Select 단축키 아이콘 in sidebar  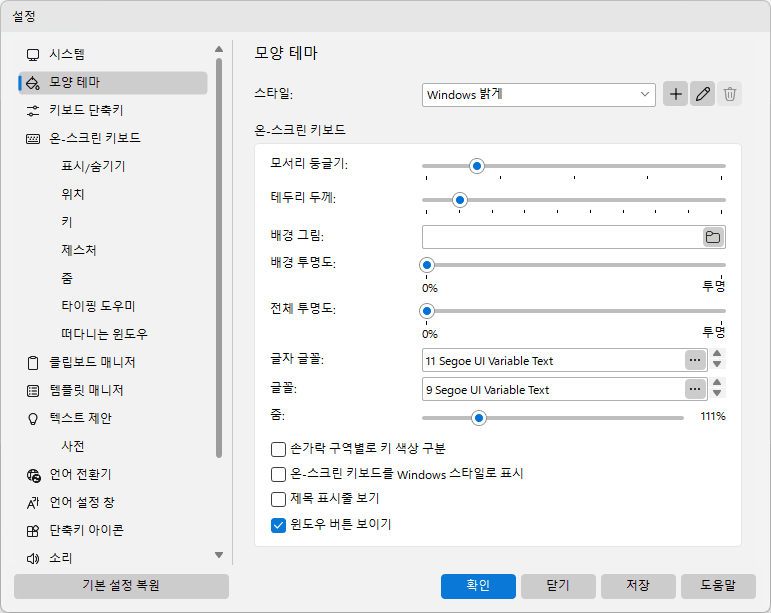(x=113, y=531)
